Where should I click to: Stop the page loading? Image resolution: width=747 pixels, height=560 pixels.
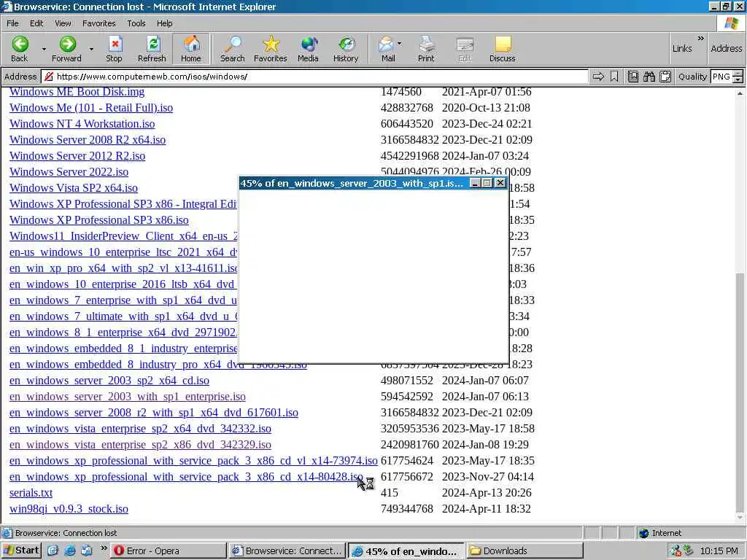[x=114, y=49]
